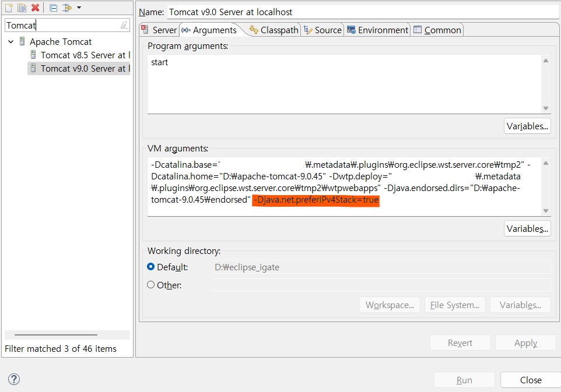Switch to the Arguments tab
This screenshot has height=392, width=561.
209,30
